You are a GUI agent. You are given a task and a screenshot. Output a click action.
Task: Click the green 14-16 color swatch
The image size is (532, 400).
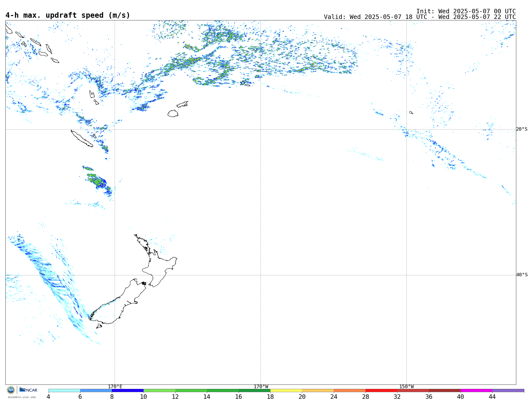(223, 391)
